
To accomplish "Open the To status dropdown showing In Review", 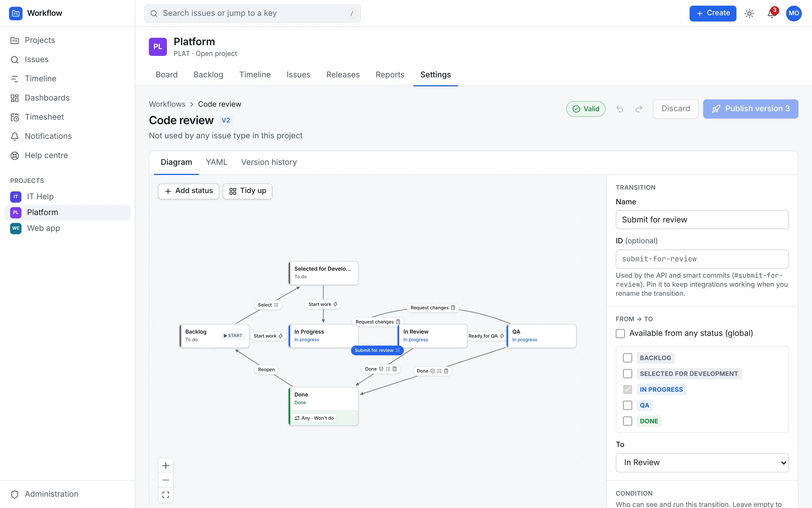I will coord(702,463).
